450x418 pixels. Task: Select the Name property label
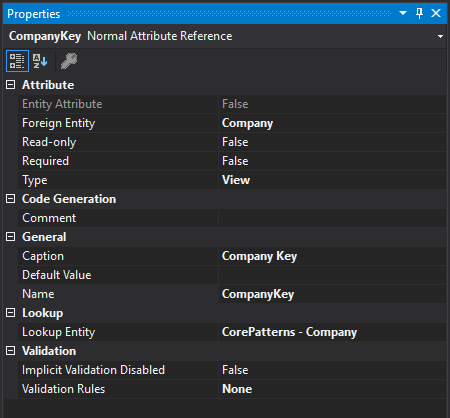[38, 294]
